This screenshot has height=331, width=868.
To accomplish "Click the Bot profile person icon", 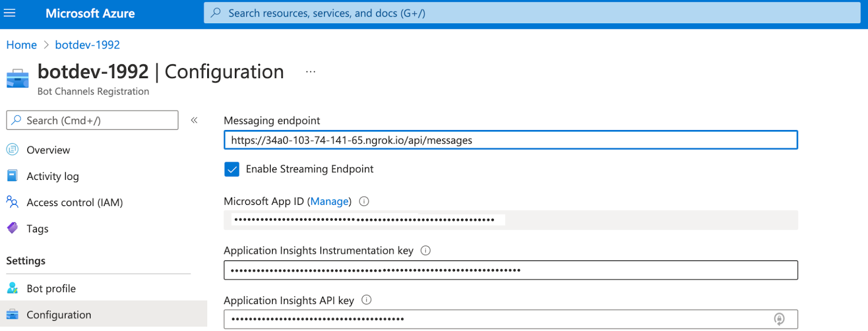I will tap(12, 288).
